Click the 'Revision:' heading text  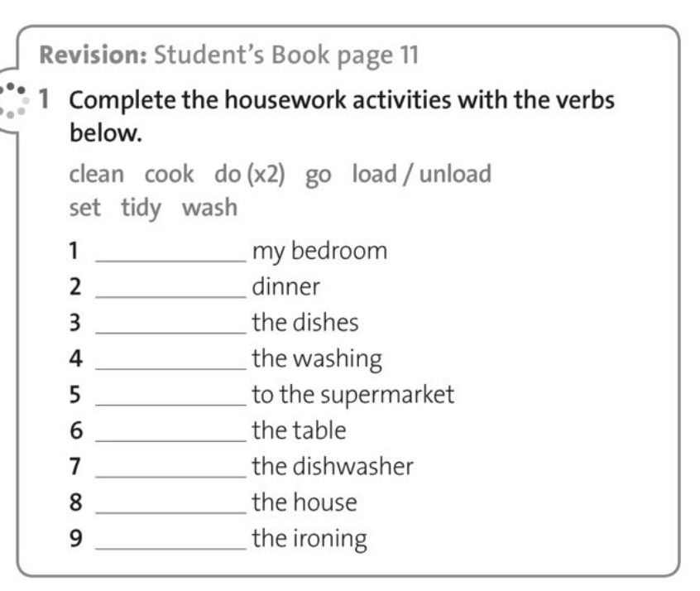(93, 55)
